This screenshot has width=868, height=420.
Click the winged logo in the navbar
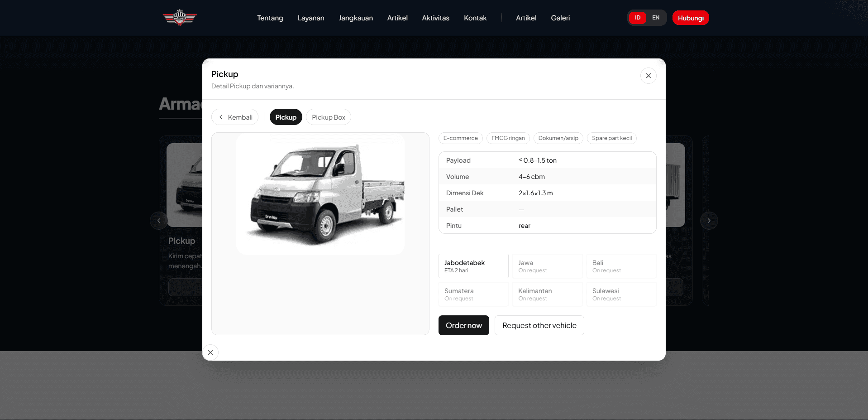[180, 18]
